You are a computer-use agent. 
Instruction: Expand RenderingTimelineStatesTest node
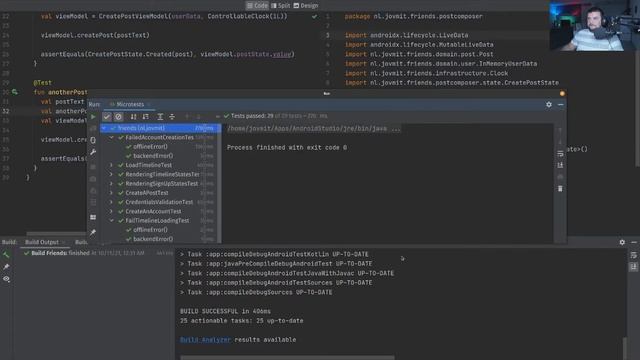tap(111, 174)
